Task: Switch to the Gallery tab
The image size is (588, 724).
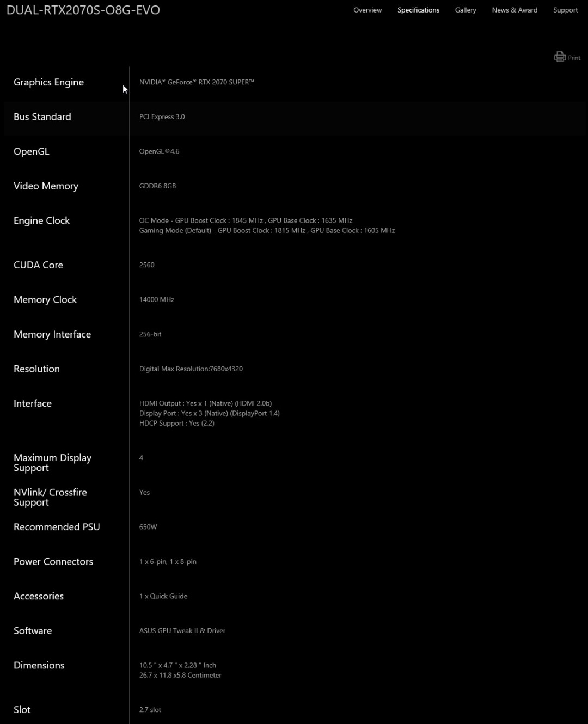Action: (465, 10)
